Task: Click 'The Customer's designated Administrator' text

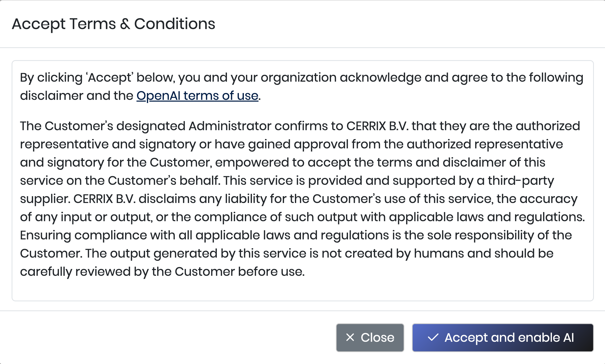Action: [145, 126]
